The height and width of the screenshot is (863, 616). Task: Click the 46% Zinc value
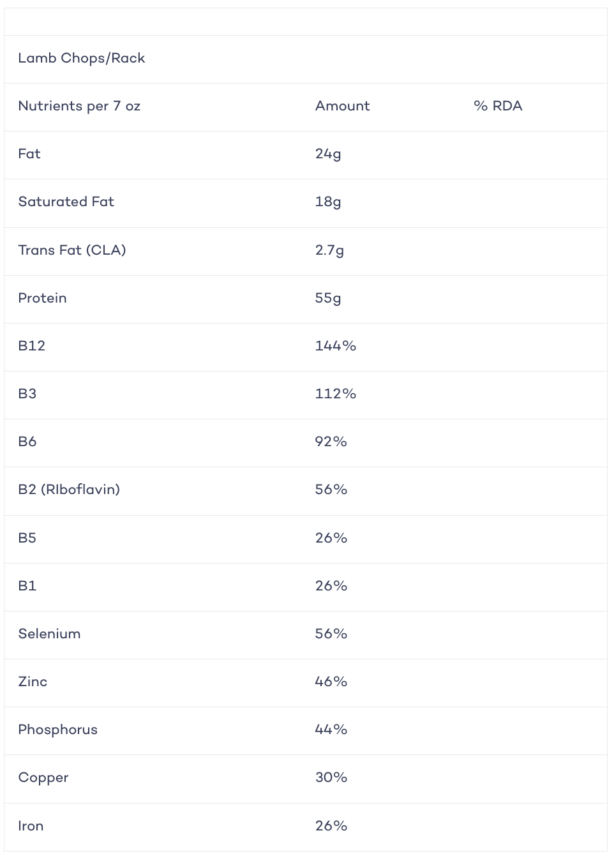[331, 682]
